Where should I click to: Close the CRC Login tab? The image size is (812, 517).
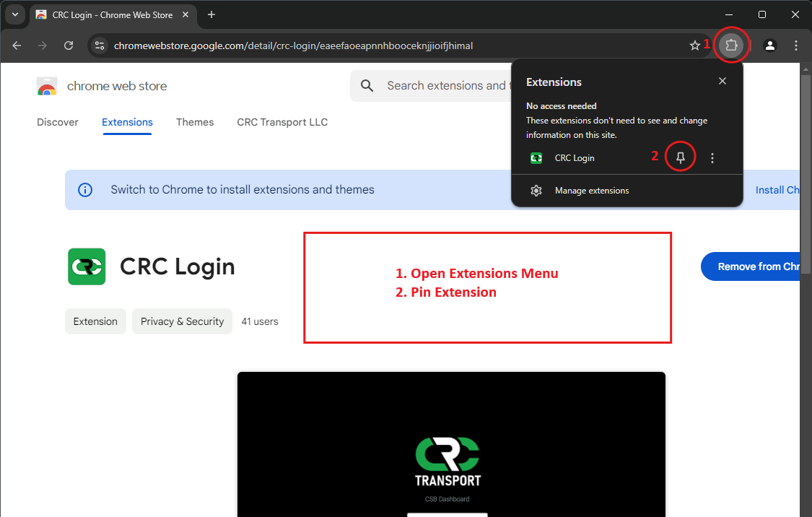tap(188, 14)
